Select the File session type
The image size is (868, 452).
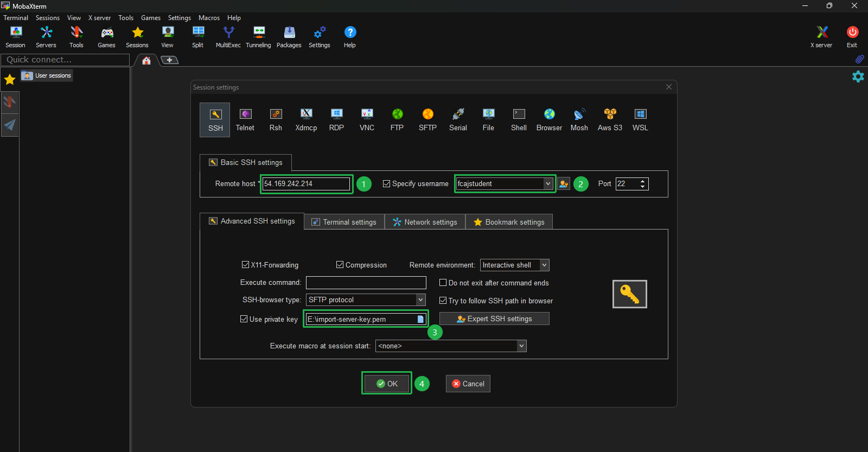(x=488, y=120)
